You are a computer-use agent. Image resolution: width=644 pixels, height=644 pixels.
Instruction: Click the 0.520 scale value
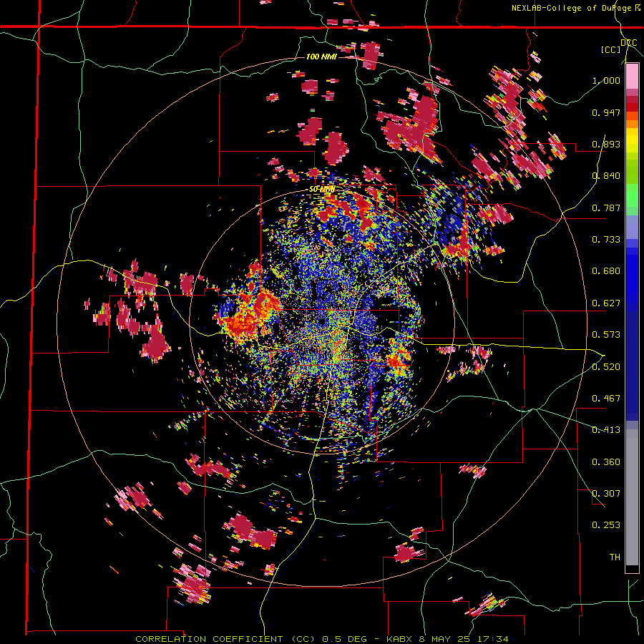pyautogui.click(x=606, y=367)
